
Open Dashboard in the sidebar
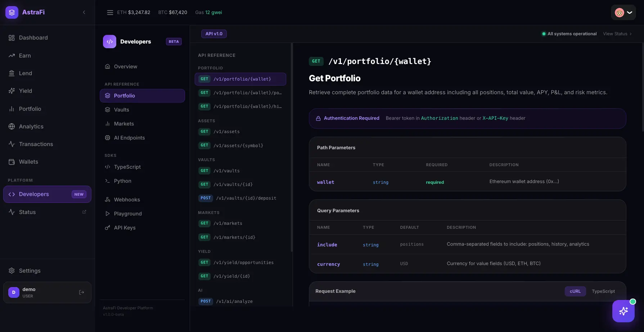(47, 38)
